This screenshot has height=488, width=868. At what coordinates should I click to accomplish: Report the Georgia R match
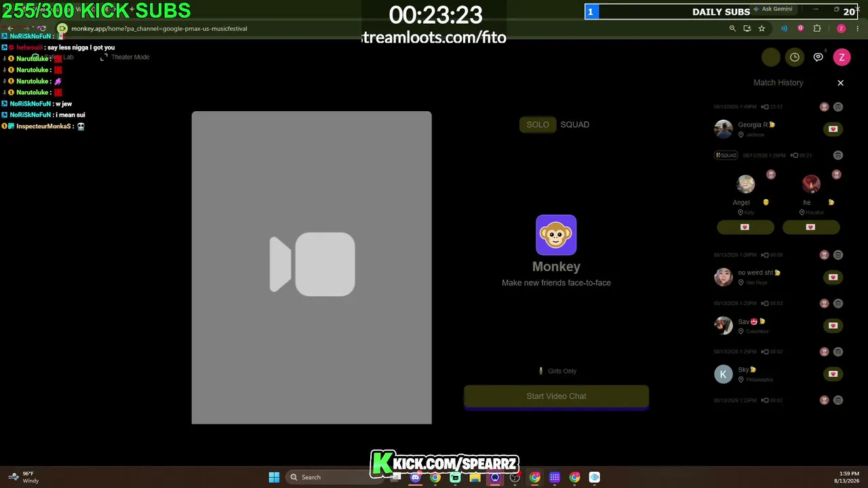[x=825, y=107]
